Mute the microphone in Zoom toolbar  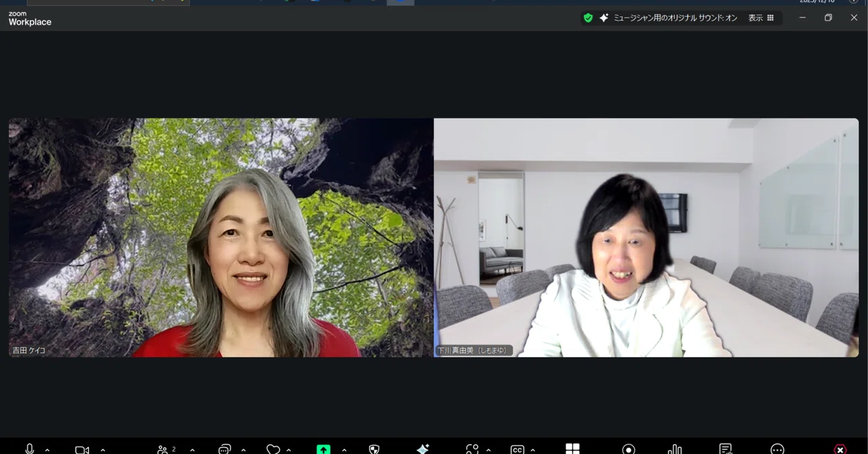30,449
